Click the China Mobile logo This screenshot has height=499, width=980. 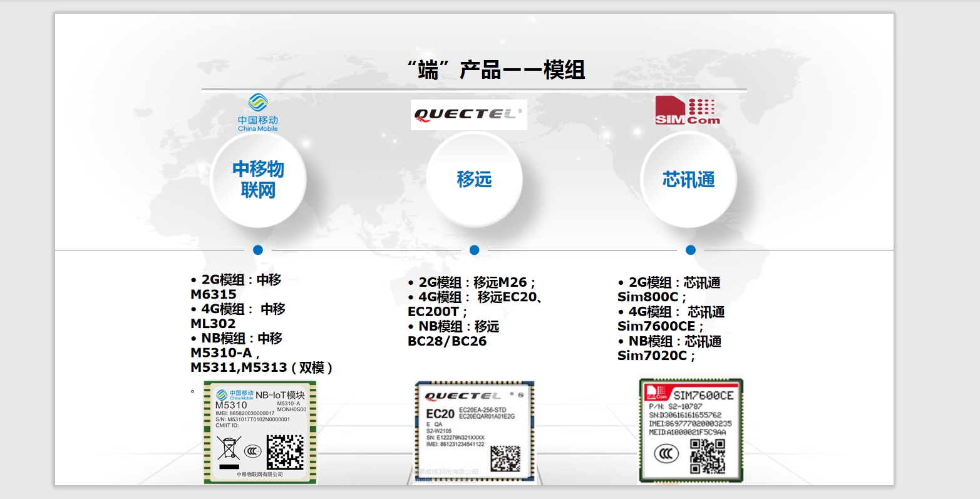coord(257,113)
